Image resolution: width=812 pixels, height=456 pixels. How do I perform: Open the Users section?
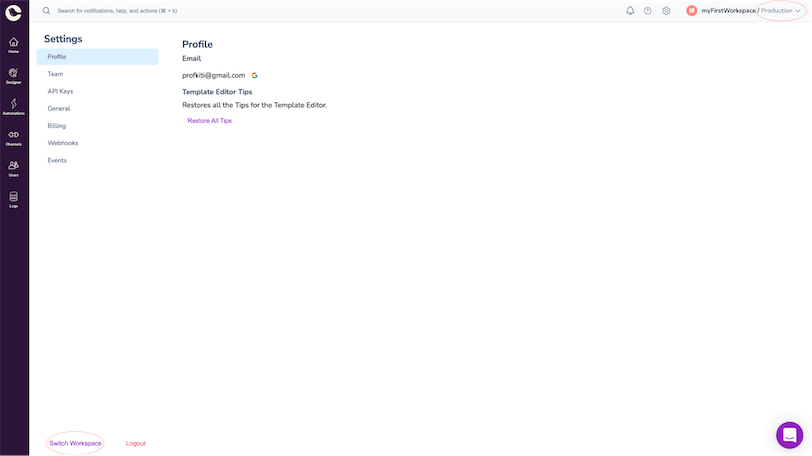[x=13, y=169]
